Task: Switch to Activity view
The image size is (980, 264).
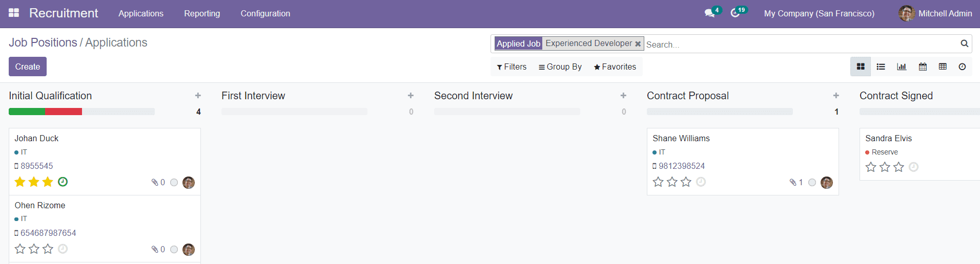Action: [962, 67]
